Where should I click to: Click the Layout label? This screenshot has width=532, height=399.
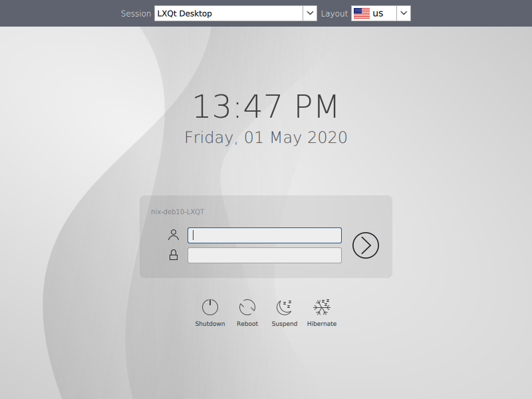click(x=334, y=13)
